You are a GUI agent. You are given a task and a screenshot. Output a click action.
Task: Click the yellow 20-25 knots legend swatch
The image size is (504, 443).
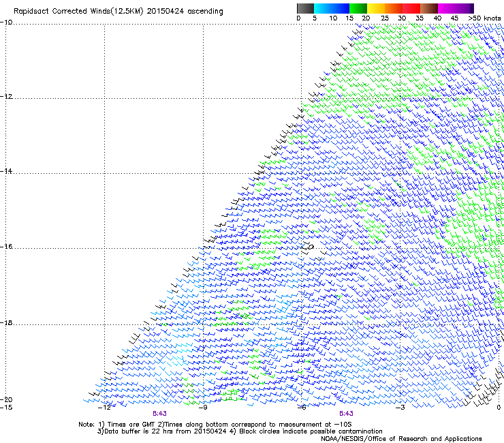pyautogui.click(x=376, y=8)
